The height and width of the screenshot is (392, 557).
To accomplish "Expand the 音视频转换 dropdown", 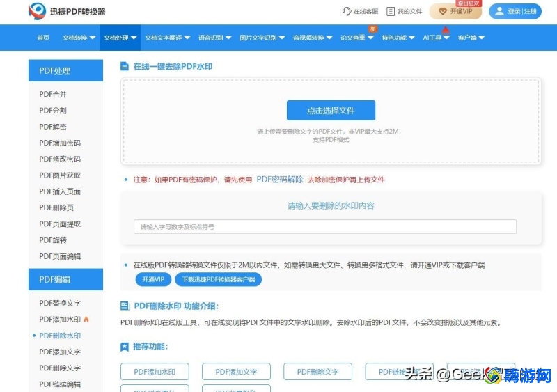I will 313,38.
